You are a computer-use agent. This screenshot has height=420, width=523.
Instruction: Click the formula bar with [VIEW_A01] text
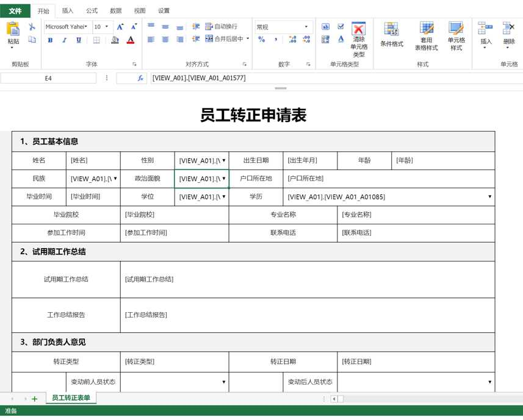[x=336, y=78]
